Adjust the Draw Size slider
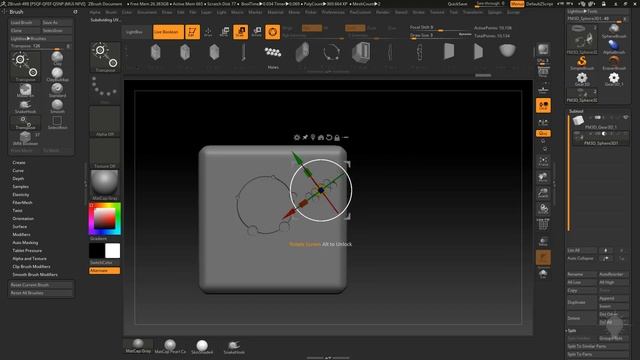The image size is (640, 360). pyautogui.click(x=439, y=36)
